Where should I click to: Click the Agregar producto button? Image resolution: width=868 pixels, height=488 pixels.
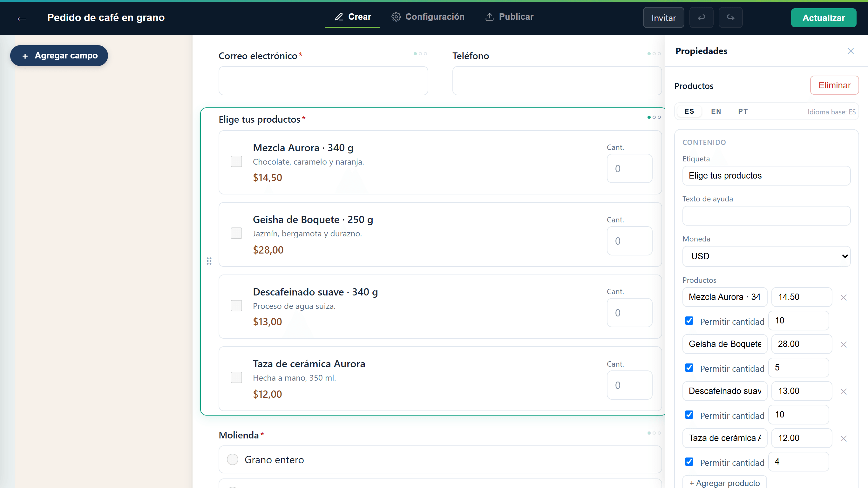click(x=724, y=482)
